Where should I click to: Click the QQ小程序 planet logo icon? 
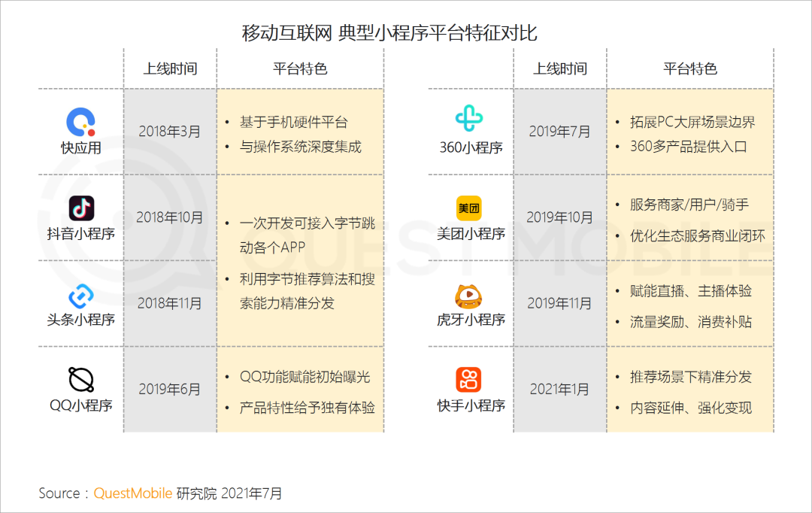coord(81,380)
